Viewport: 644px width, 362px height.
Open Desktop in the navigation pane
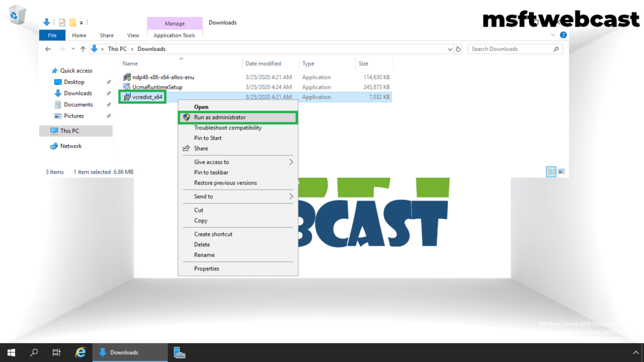[x=74, y=82]
